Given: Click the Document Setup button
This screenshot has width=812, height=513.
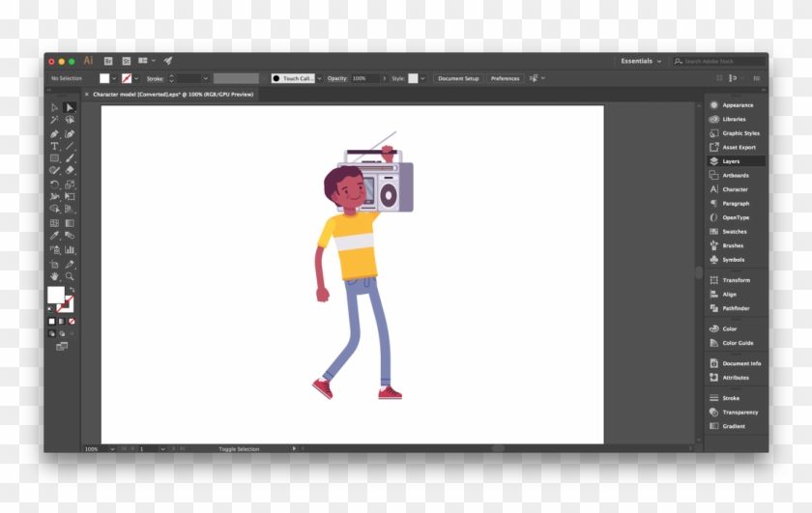Looking at the screenshot, I should coord(458,78).
